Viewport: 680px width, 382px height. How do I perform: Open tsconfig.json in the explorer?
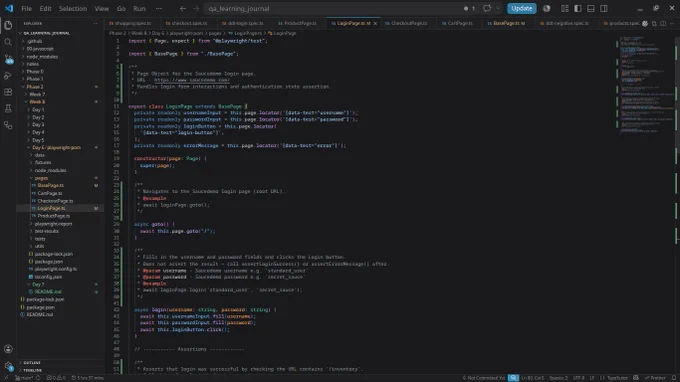coord(60,277)
